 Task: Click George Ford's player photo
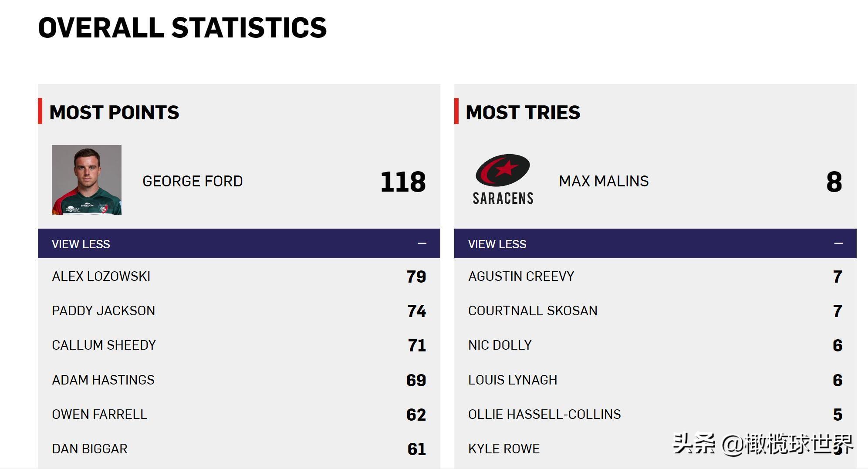(87, 180)
